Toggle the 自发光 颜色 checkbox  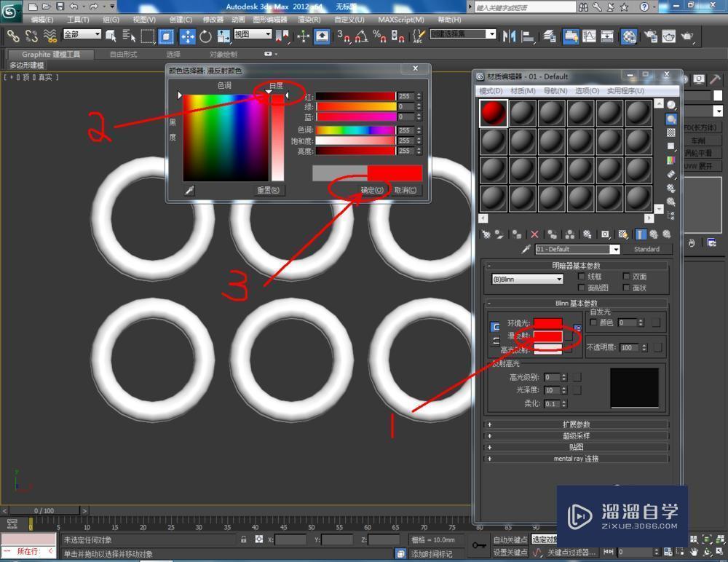595,322
